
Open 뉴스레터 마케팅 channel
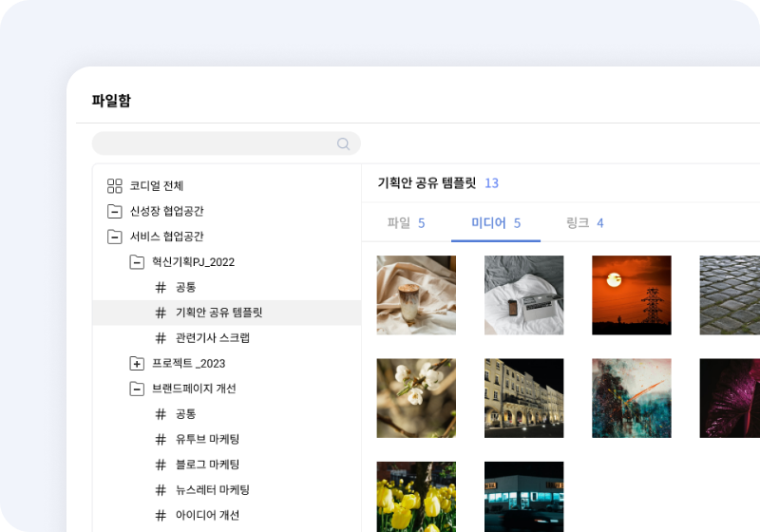(x=212, y=490)
